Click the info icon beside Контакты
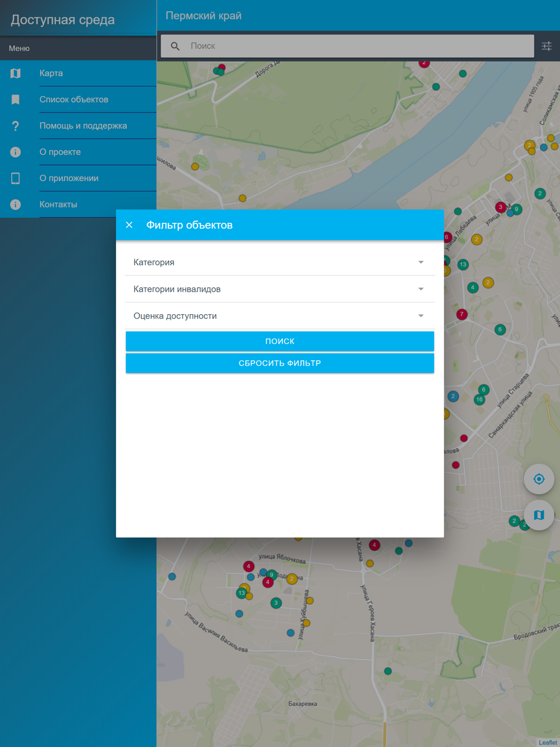The image size is (560, 747). (x=16, y=205)
